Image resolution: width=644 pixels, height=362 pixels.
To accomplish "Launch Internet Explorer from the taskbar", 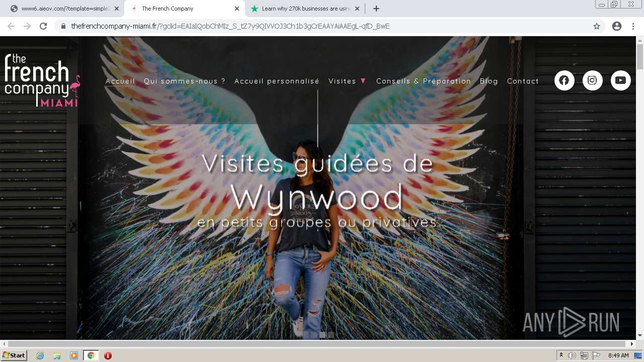I will pyautogui.click(x=40, y=355).
